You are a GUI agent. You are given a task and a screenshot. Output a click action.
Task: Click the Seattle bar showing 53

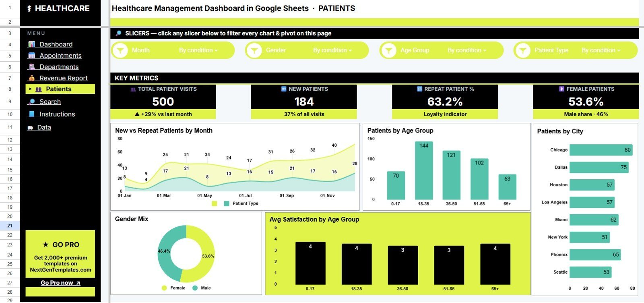pyautogui.click(x=590, y=272)
